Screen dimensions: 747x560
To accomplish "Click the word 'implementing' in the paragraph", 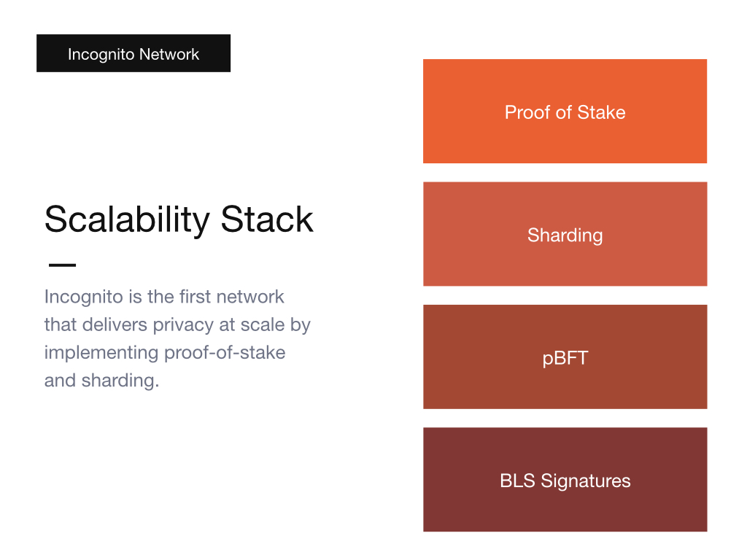I will pos(101,354).
